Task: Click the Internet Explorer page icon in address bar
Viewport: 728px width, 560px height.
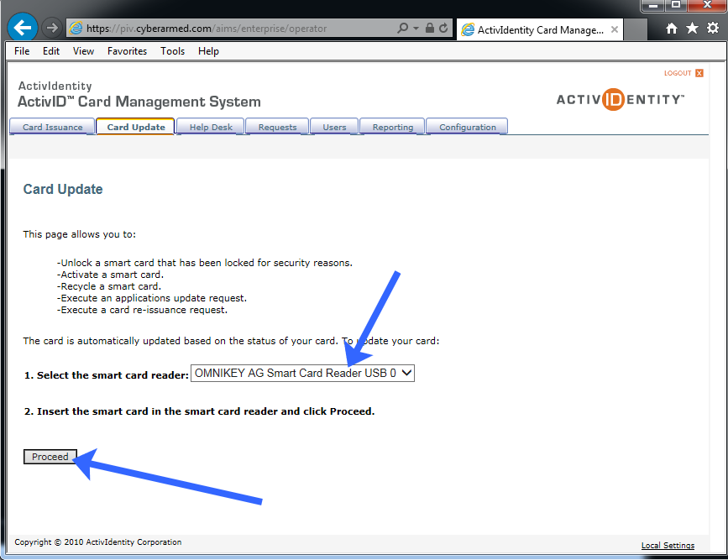Action: 76,29
